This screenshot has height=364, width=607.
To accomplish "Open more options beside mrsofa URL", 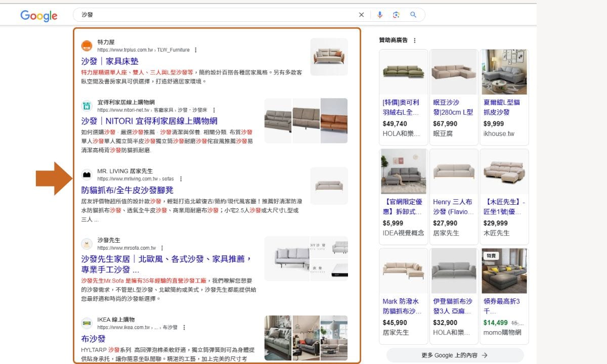I will (x=162, y=248).
